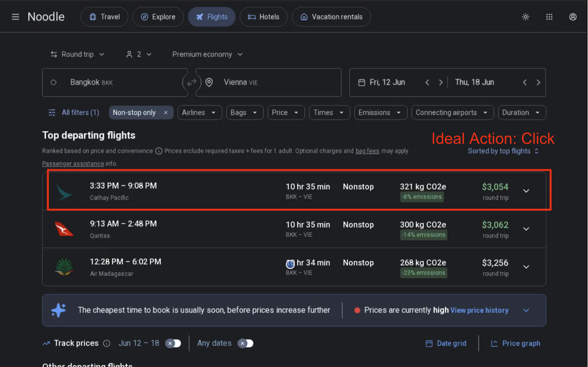588x367 pixels.
Task: Click the -8% emissions badge
Action: (x=422, y=197)
